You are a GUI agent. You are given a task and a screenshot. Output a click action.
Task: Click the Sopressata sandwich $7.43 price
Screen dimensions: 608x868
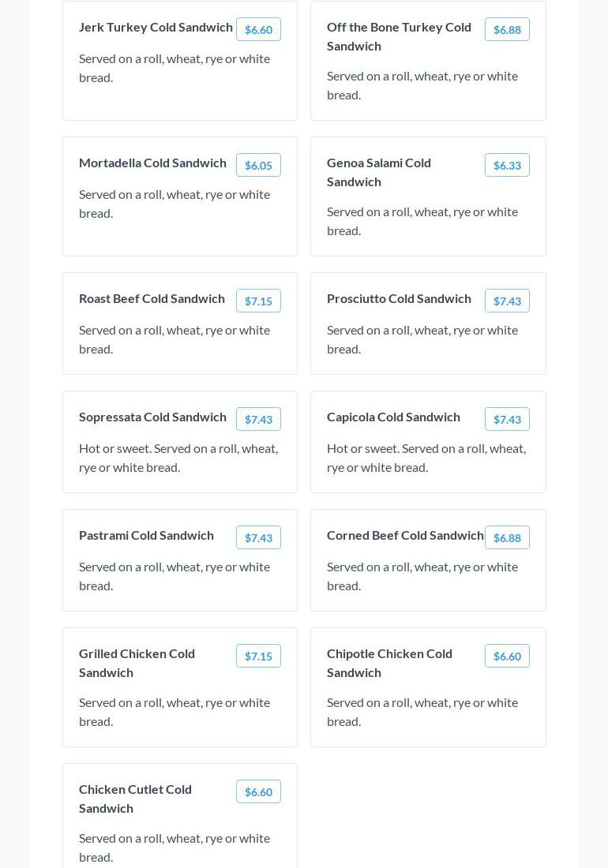258,419
